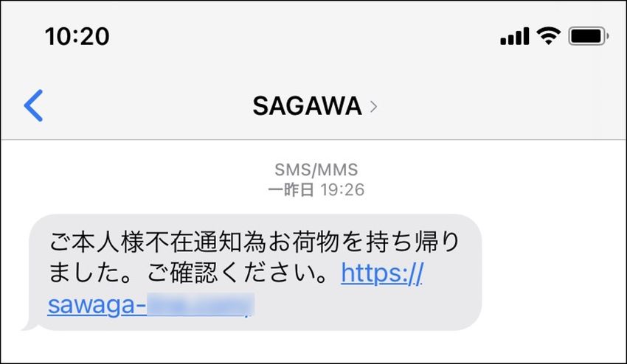Screen dimensions: 627x364
Task: Tap the cellular signal strength icon
Action: 515,36
